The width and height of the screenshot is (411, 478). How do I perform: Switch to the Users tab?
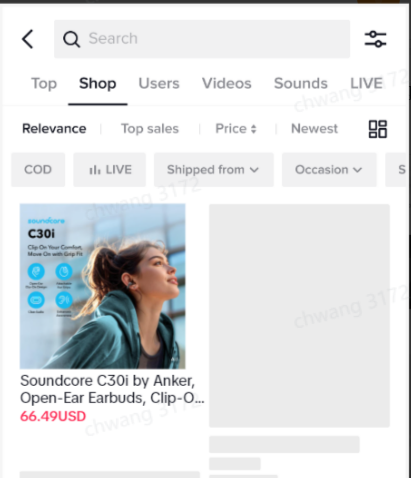point(159,83)
